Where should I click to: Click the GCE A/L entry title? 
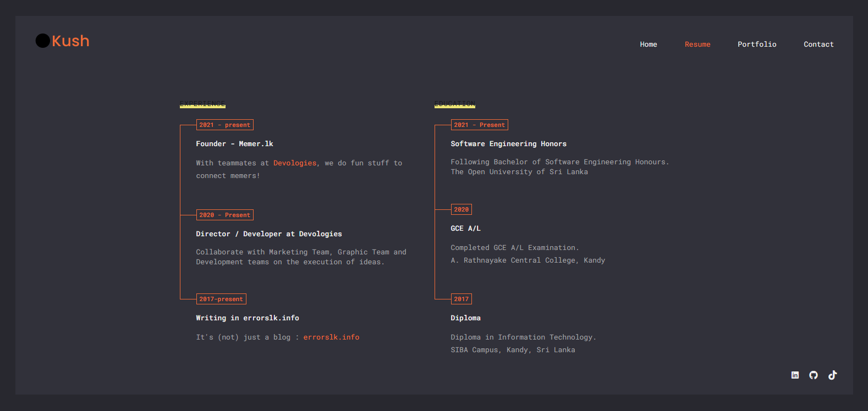tap(465, 229)
